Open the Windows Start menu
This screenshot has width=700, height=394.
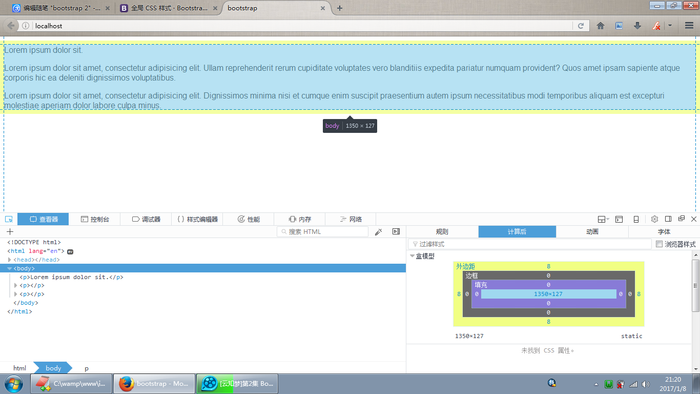[x=14, y=384]
